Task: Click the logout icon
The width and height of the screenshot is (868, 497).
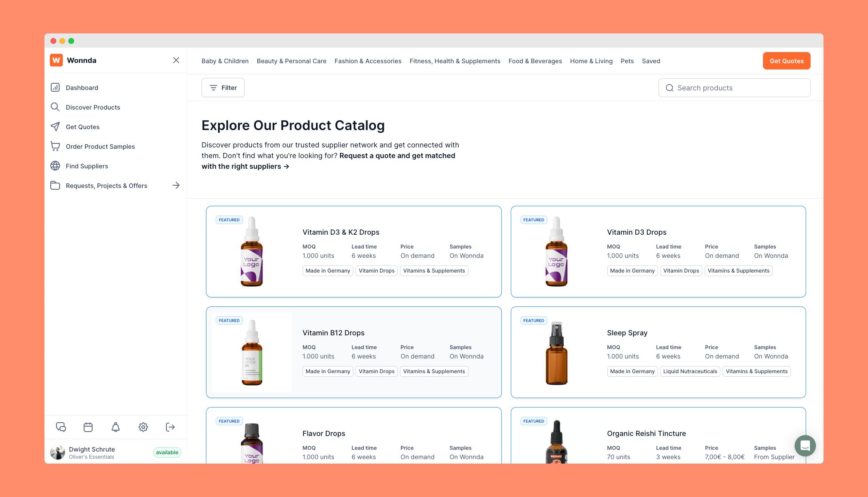Action: pyautogui.click(x=170, y=427)
